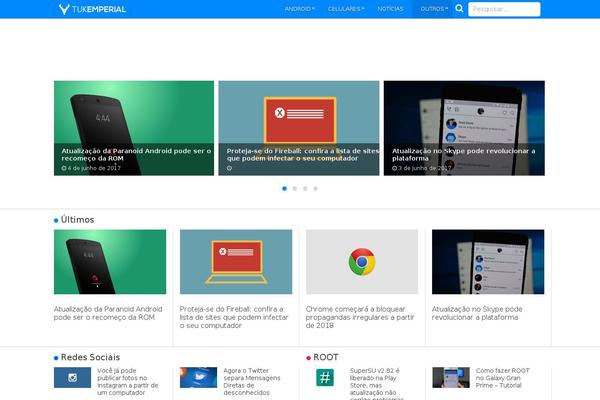
Task: Open link 'Chrome começará a bloquear propagandas'
Action: coord(360,317)
